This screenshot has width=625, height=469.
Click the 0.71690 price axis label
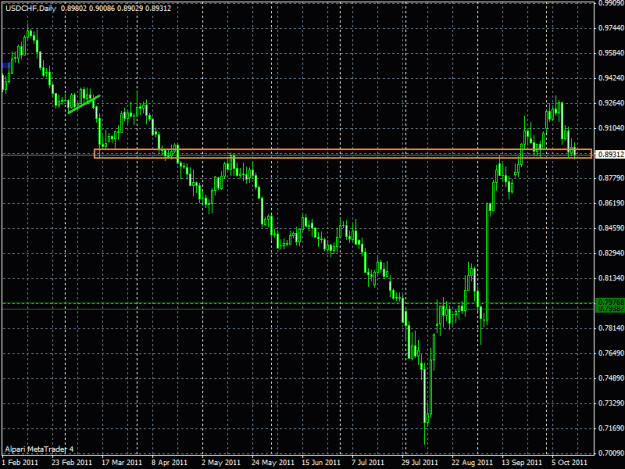pos(611,428)
